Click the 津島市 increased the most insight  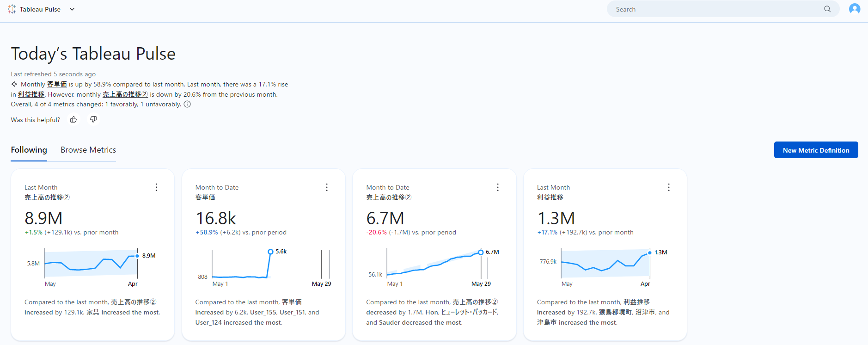(x=577, y=322)
